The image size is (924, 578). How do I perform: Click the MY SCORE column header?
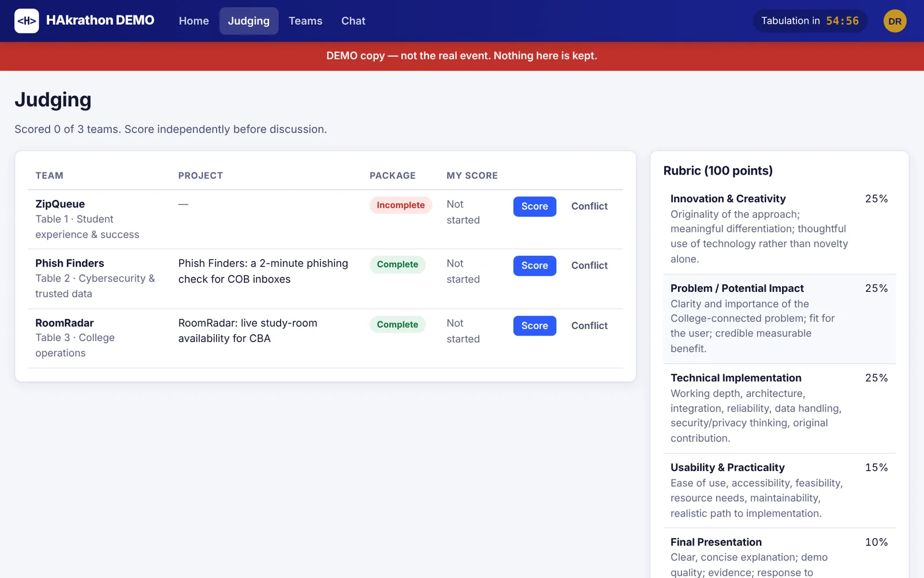472,176
